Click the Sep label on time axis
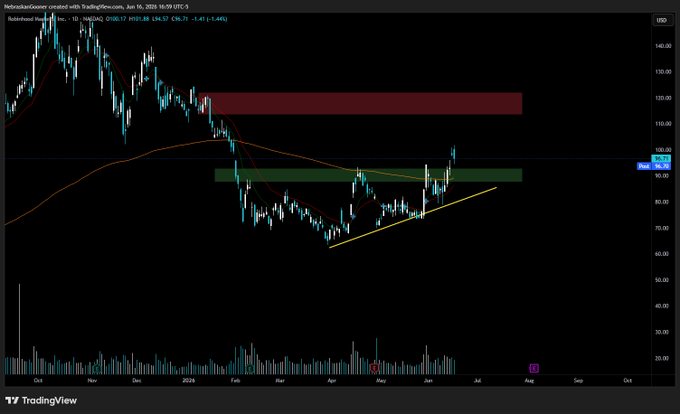Viewport: 680px width, 414px height. coord(578,381)
